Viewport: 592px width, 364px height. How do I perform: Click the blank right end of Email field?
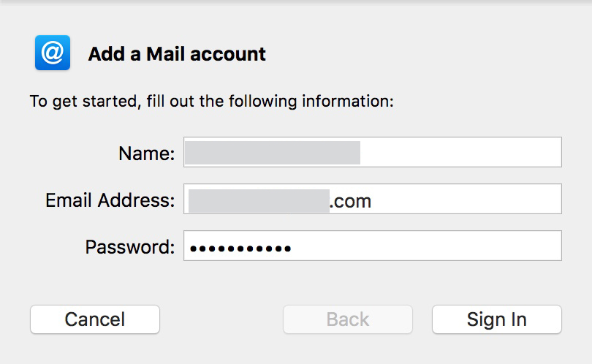[512, 200]
